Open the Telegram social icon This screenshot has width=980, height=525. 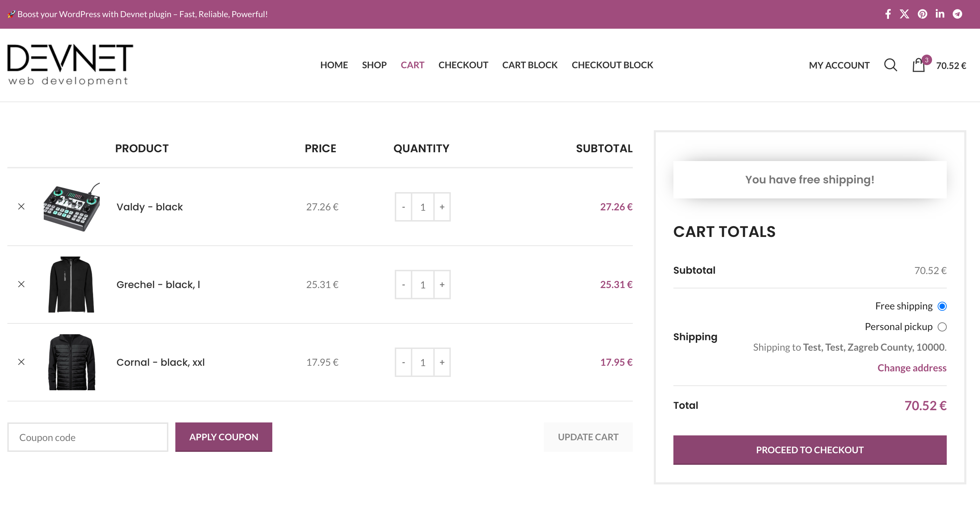tap(957, 14)
